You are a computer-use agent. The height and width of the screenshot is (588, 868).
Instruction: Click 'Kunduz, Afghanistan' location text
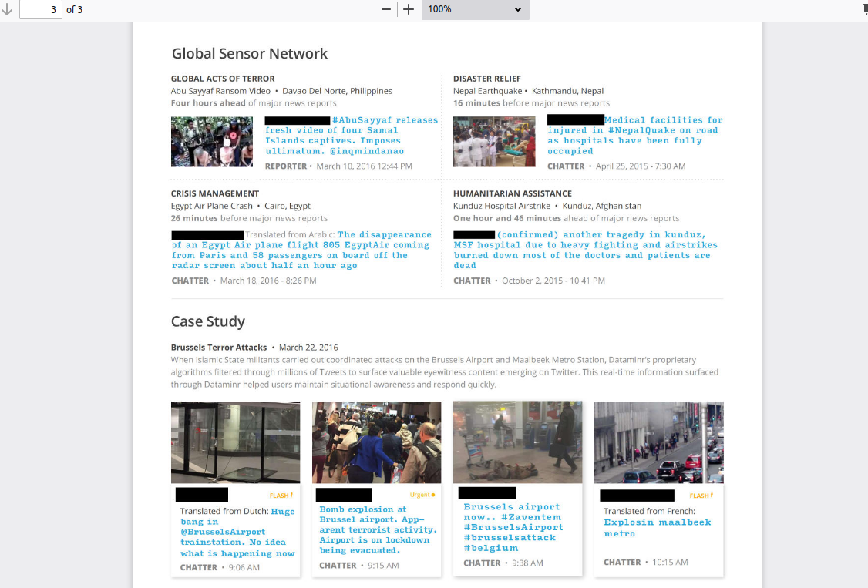pyautogui.click(x=602, y=206)
